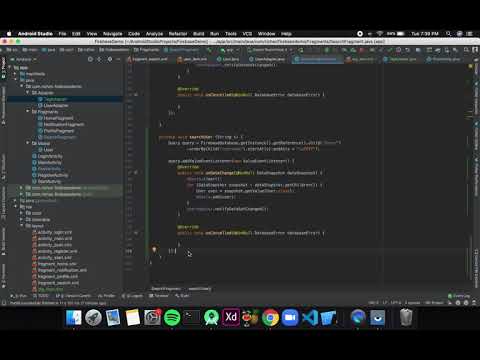Collapse the Fragments package folder
Image resolution: width=480 pixels, height=360 pixels.
(x=28, y=112)
